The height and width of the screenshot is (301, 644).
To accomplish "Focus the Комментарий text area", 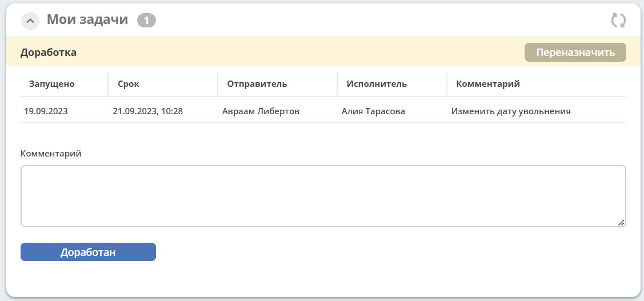I will click(x=323, y=196).
